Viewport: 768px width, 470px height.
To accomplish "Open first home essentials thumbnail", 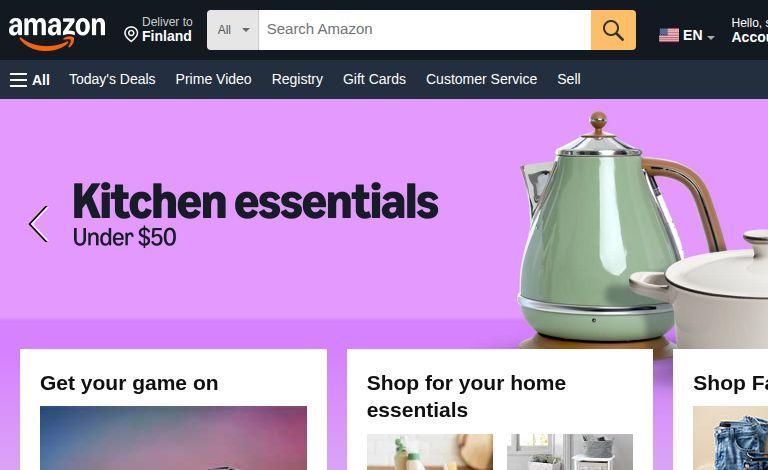I will pyautogui.click(x=430, y=451).
